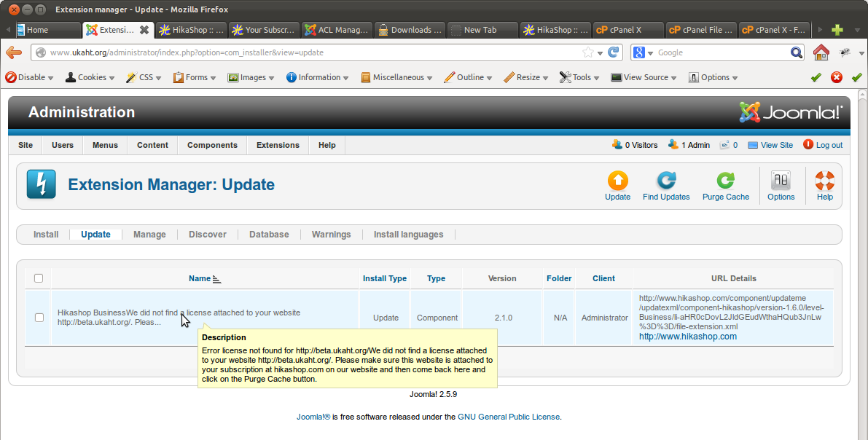Open the Outline dropdown menu
868x440 pixels.
[x=468, y=77]
